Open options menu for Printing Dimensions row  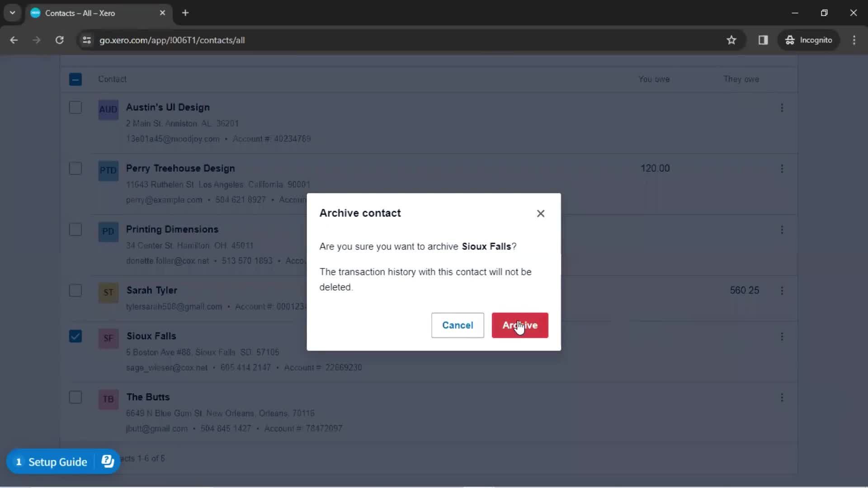tap(782, 230)
